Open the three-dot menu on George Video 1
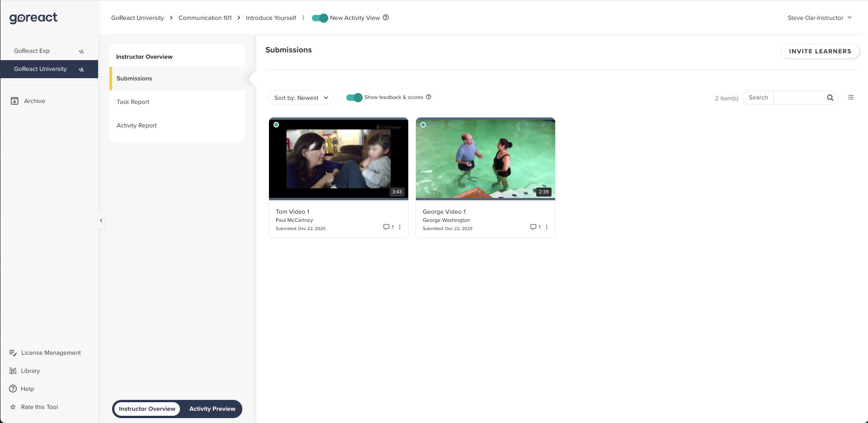868x423 pixels. 547,227
